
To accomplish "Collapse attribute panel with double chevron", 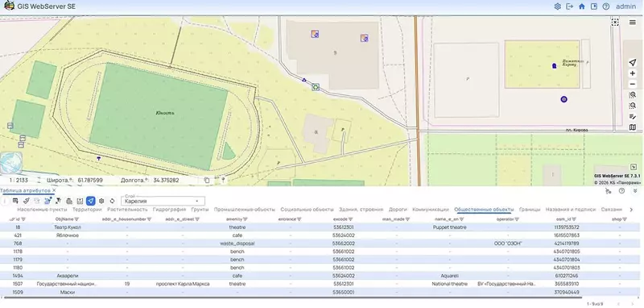I will click(x=635, y=191).
